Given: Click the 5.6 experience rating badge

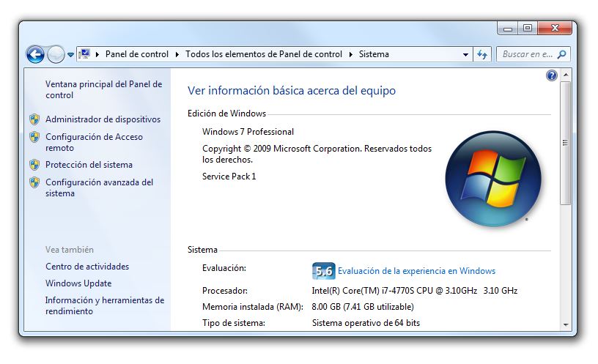Looking at the screenshot, I should coord(323,271).
